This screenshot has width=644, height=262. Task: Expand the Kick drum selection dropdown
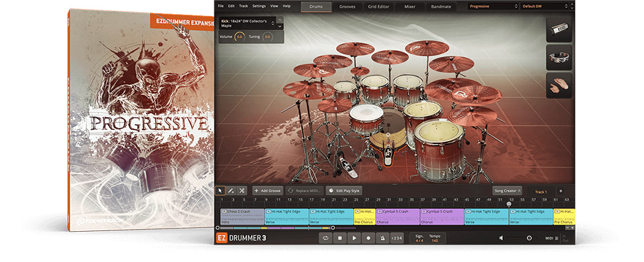(x=273, y=23)
